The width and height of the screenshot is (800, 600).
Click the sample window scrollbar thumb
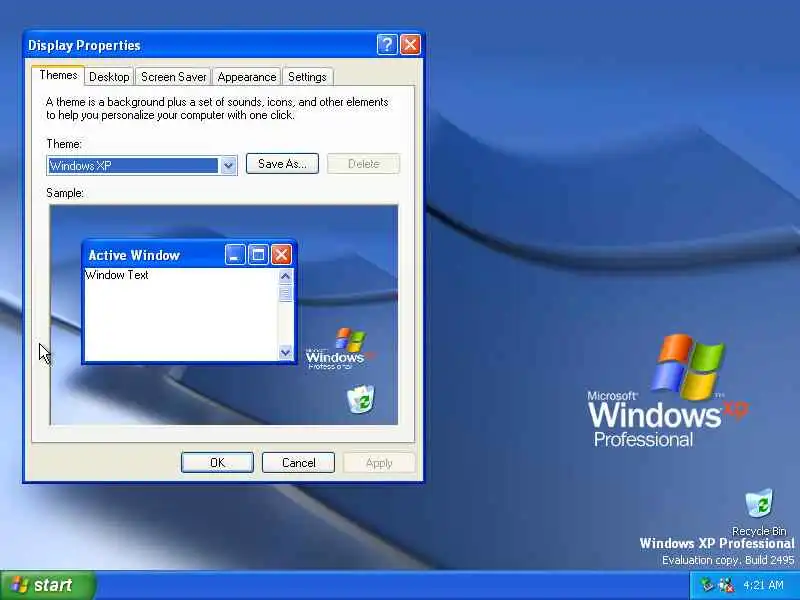point(286,293)
